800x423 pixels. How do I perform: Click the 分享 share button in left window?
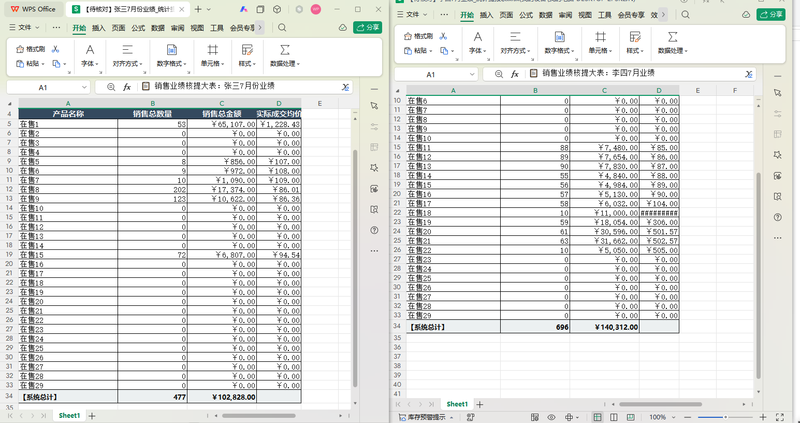[367, 28]
